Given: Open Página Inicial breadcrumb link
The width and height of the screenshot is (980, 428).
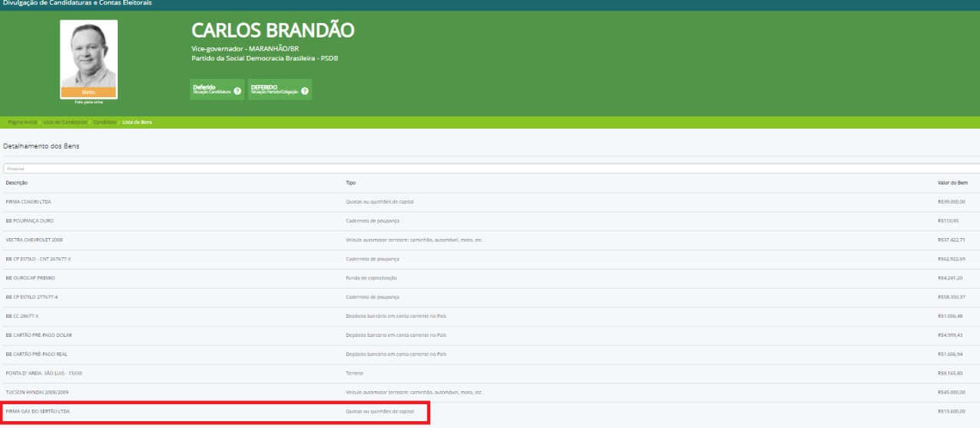Looking at the screenshot, I should coord(22,123).
